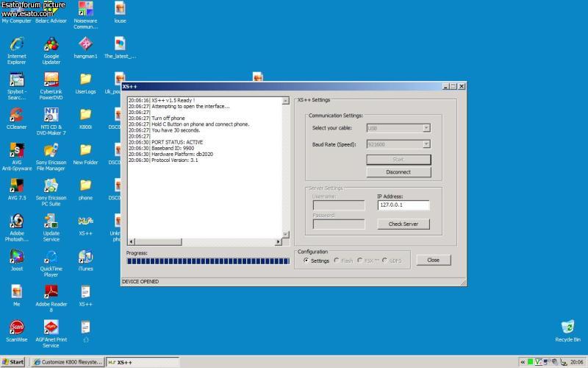This screenshot has height=368, width=588.
Task: Select the Sony Ericsson File Manager icon
Action: [51, 157]
